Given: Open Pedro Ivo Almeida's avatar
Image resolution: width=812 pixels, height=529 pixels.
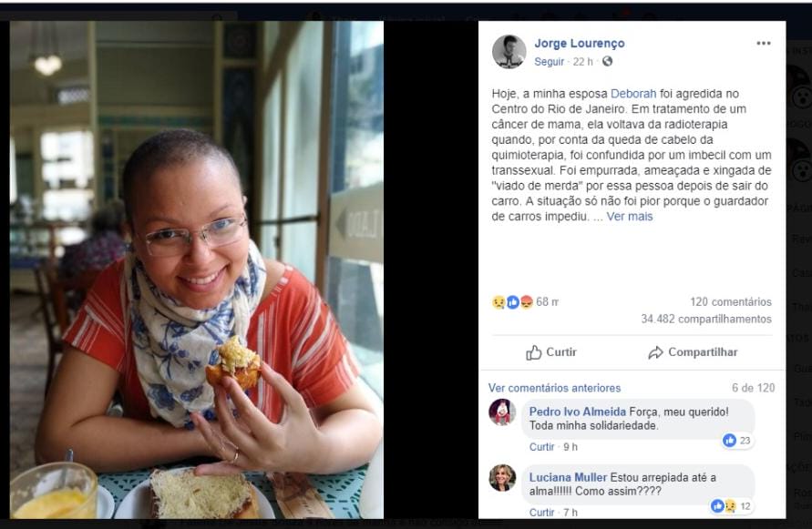Looking at the screenshot, I should pos(502,412).
